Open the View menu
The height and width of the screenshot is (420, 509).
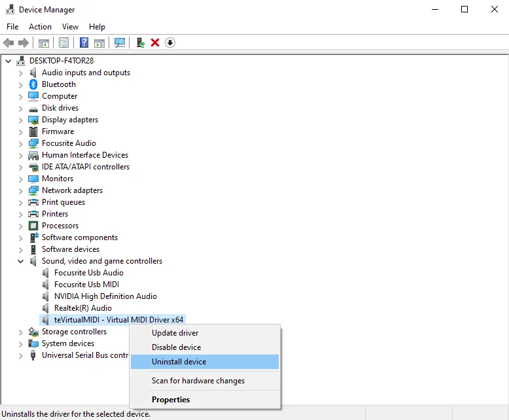point(70,27)
